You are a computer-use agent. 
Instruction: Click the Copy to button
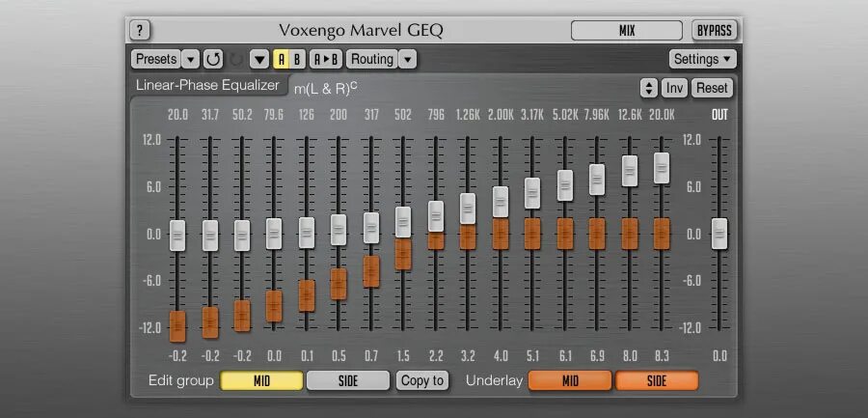click(x=422, y=381)
